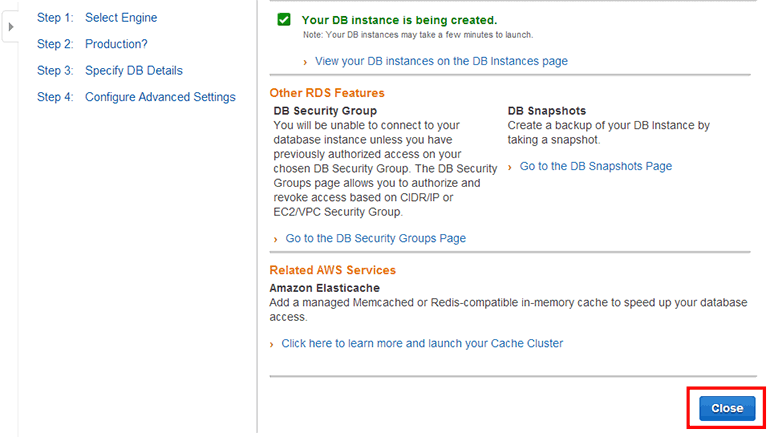This screenshot has width=770, height=437.
Task: Click the arrow beside DB Security Groups link
Action: point(276,239)
